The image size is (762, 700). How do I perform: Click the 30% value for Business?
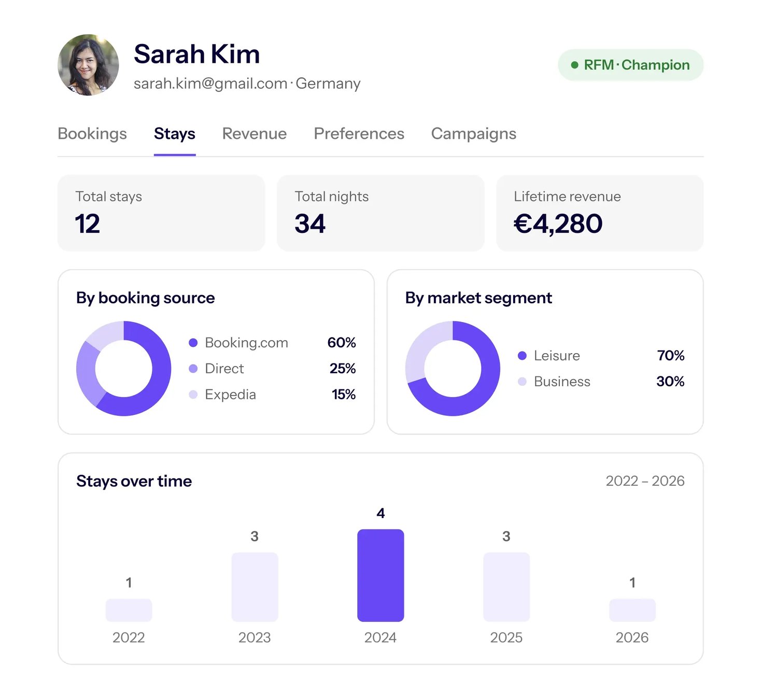(670, 382)
